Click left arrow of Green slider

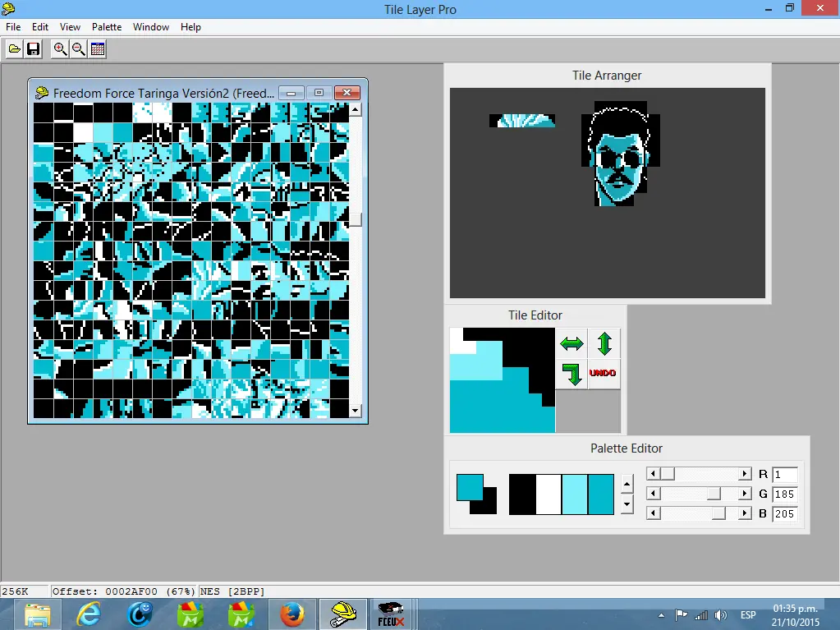pyautogui.click(x=653, y=494)
